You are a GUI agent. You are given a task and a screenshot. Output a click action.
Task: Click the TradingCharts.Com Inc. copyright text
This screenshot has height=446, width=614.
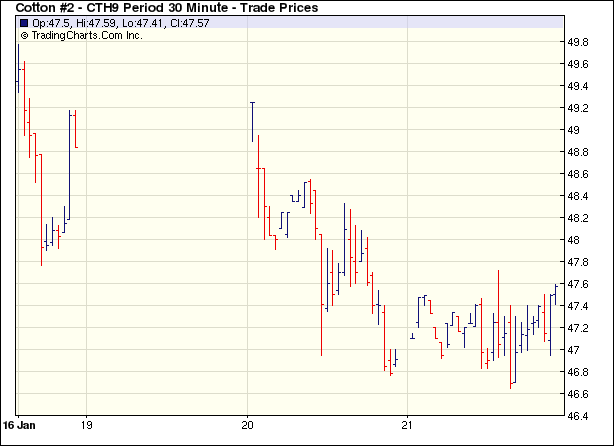point(82,35)
